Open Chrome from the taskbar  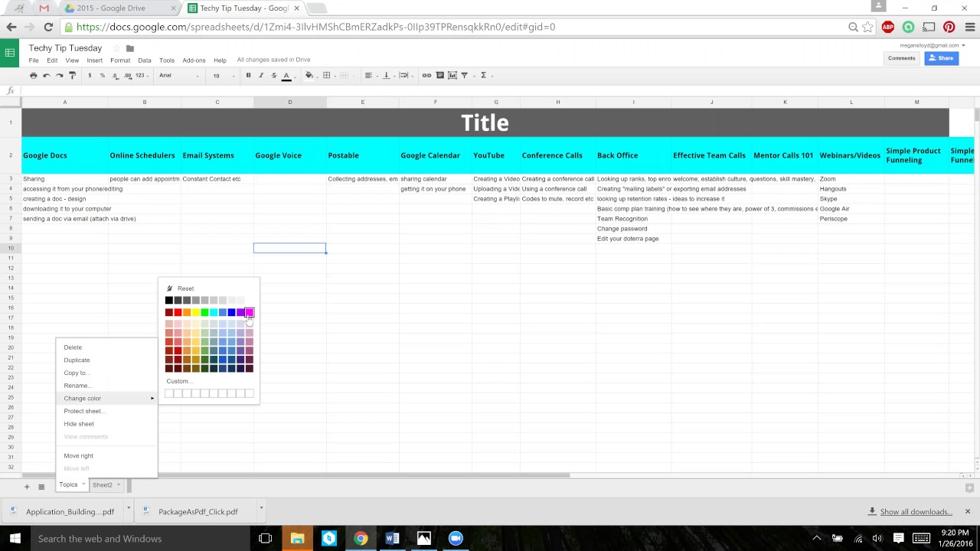[x=361, y=539]
